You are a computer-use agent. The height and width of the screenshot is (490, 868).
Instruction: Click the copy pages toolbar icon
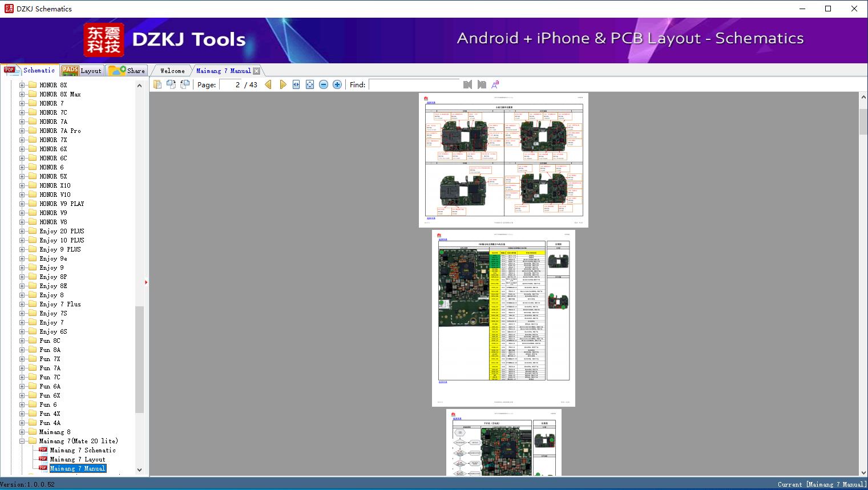pyautogui.click(x=158, y=84)
